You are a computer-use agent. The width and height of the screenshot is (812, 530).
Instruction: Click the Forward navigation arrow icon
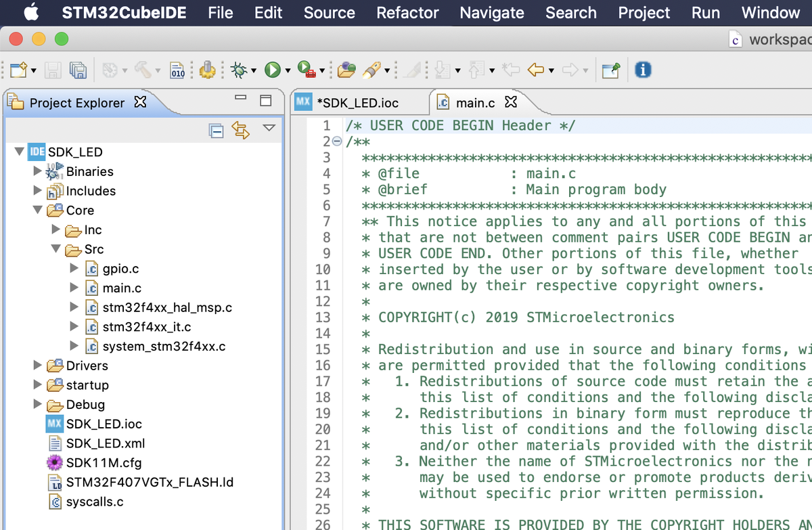coord(570,70)
